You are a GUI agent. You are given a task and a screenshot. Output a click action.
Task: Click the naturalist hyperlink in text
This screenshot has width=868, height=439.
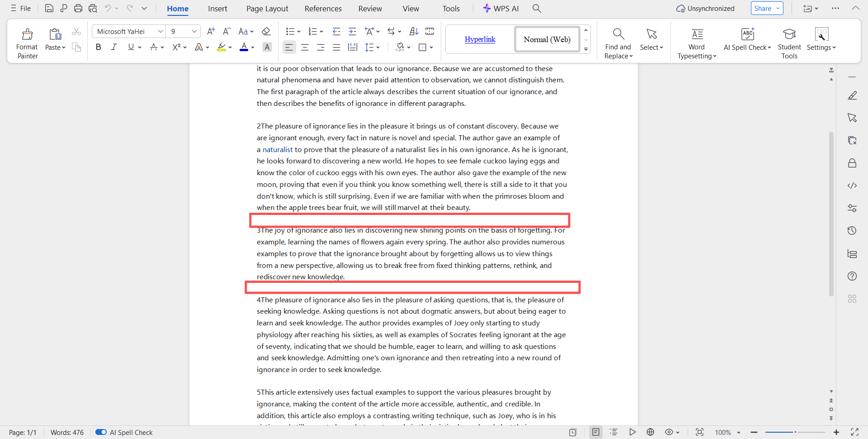click(x=278, y=149)
